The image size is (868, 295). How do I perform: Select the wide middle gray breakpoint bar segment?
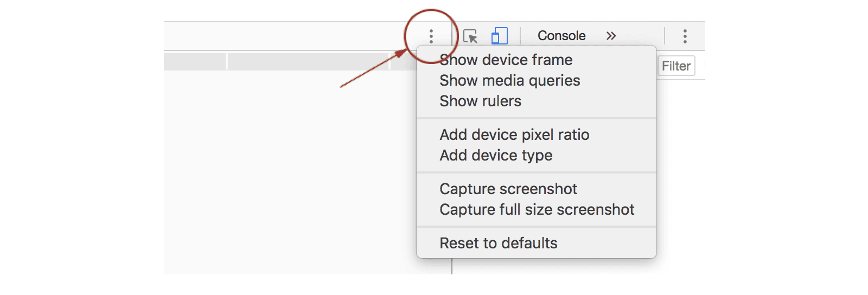click(308, 61)
